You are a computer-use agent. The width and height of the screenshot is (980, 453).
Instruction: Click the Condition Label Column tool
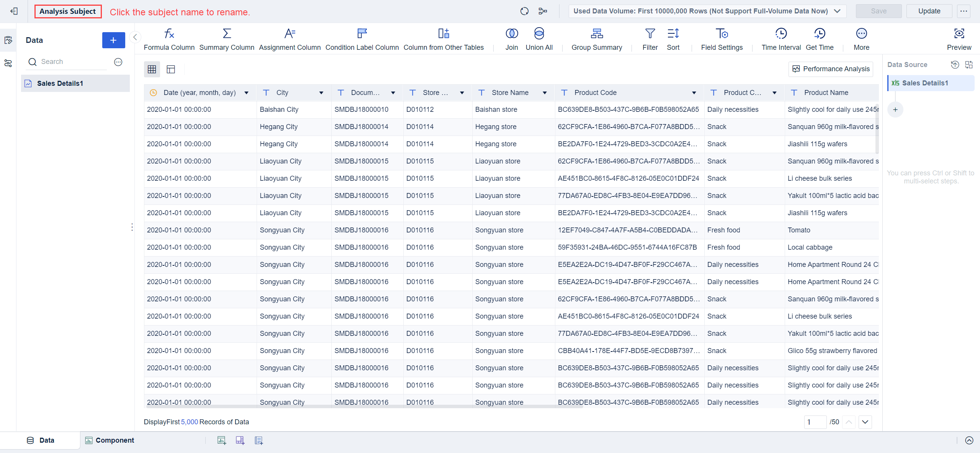click(361, 38)
